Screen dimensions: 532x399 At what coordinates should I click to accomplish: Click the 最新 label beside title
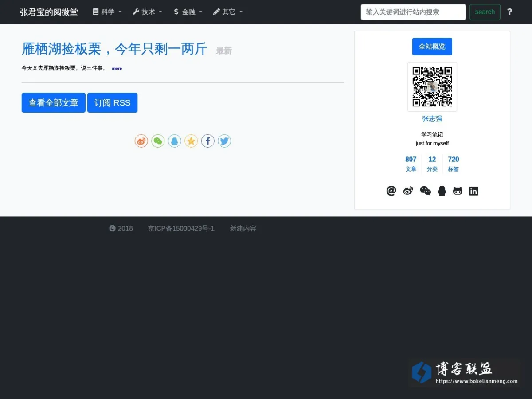[x=224, y=51]
